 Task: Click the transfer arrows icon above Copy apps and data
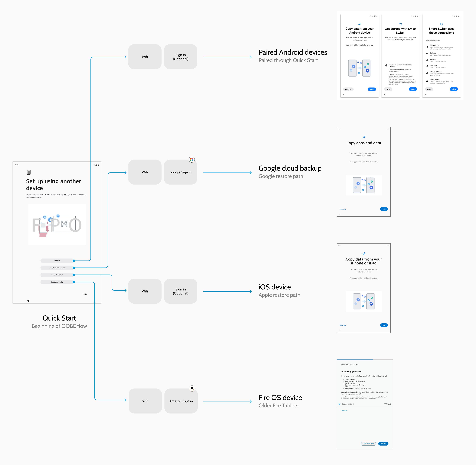pyautogui.click(x=364, y=137)
